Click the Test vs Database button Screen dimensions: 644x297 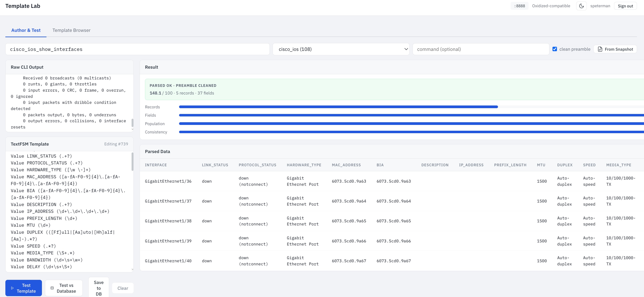(x=64, y=288)
